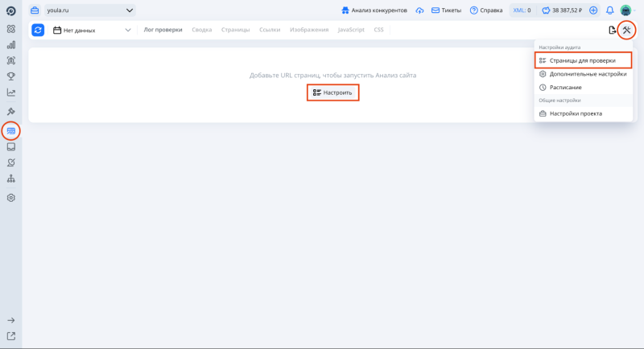Open the audit tools settings icon
The width and height of the screenshot is (644, 349).
(627, 30)
